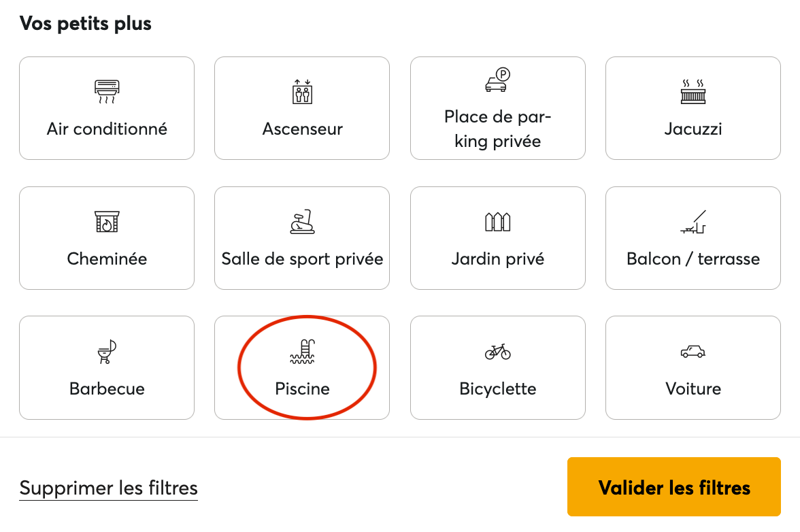Click the private parking car icon
800x532 pixels.
click(497, 80)
